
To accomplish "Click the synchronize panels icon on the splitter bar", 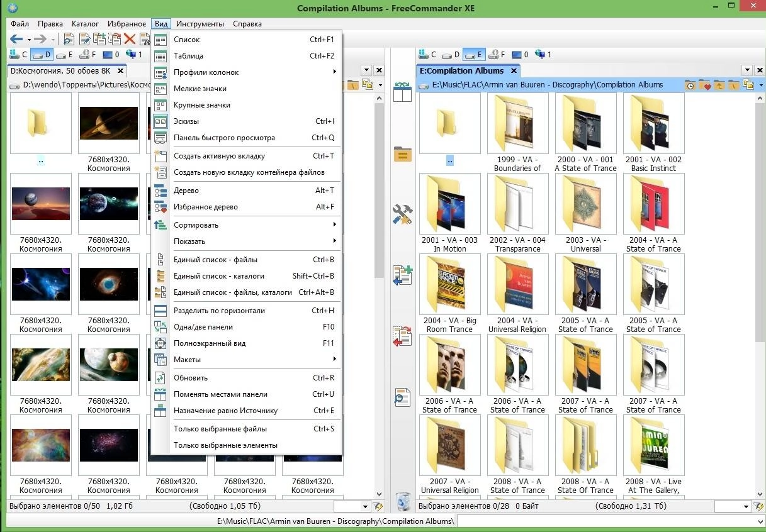I will (402, 91).
